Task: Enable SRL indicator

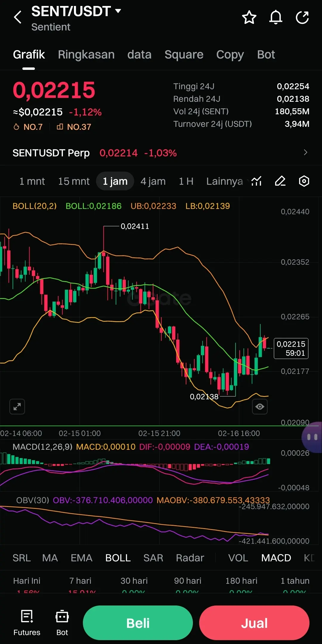Action: (x=22, y=558)
